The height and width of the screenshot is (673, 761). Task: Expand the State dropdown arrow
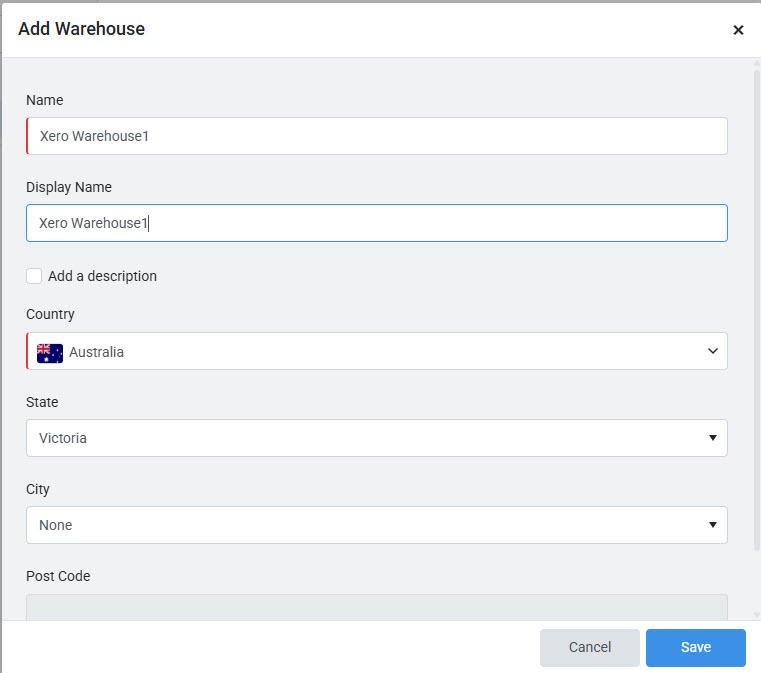(712, 438)
